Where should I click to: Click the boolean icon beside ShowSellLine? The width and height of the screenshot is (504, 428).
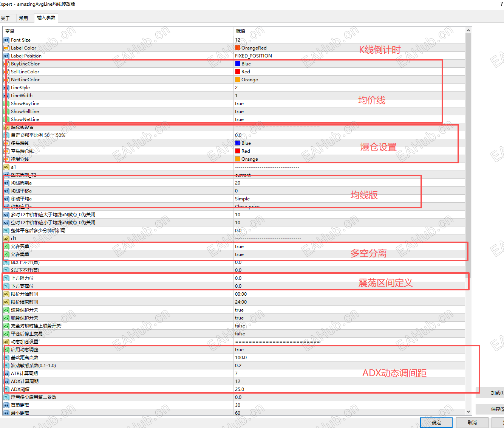(x=6, y=112)
